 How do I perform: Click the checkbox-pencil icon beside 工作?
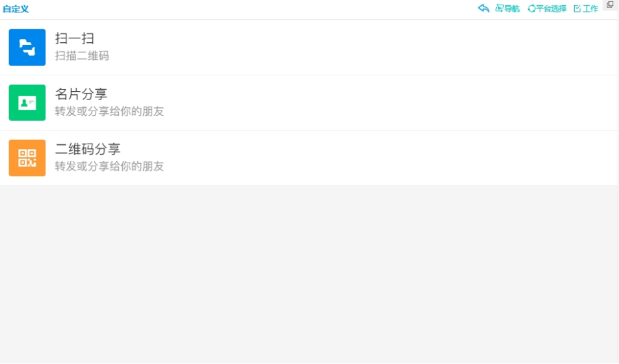(577, 8)
